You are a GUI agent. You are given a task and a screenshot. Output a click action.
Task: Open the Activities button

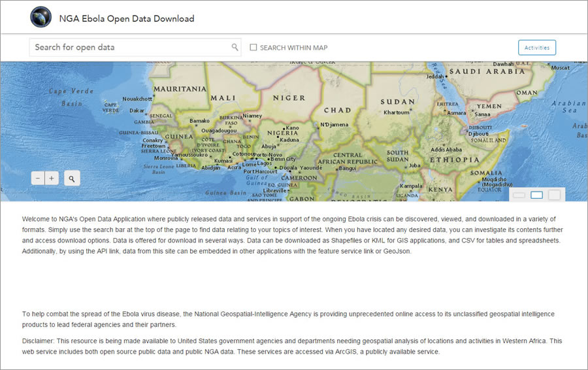[x=537, y=48]
